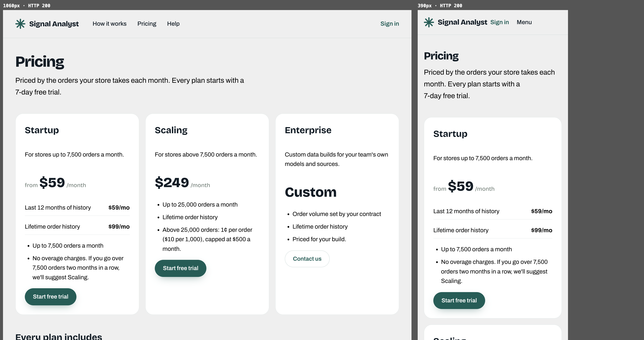Click the Scaling plan $249 price
The height and width of the screenshot is (340, 644).
pyautogui.click(x=172, y=182)
